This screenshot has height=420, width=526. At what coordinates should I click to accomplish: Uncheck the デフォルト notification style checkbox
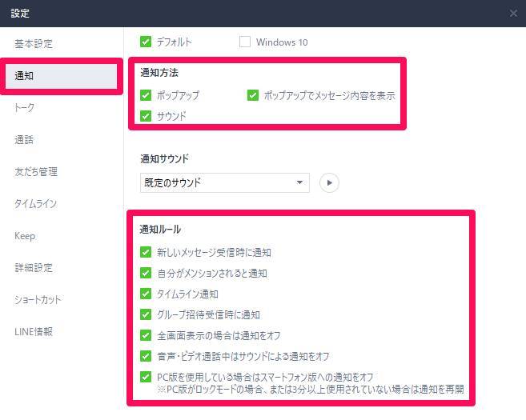[146, 42]
